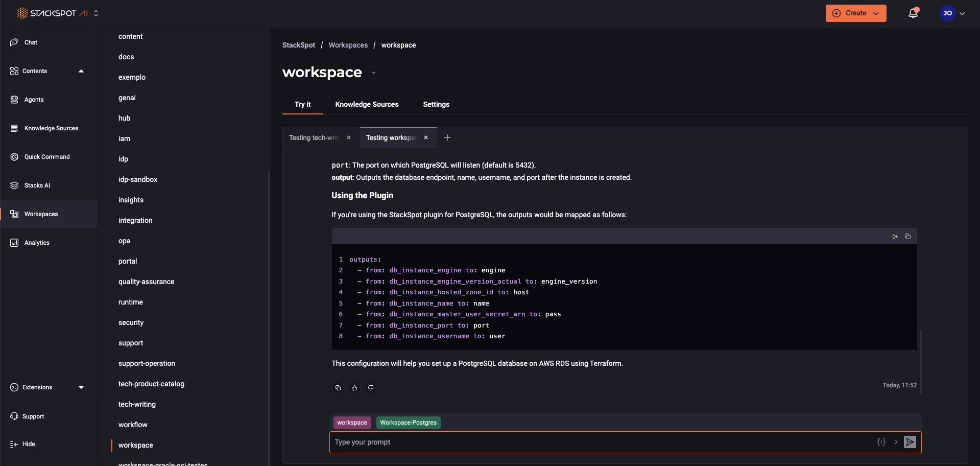This screenshot has width=980, height=466.
Task: Select the tech-product-catalog workspace item
Action: pos(151,384)
